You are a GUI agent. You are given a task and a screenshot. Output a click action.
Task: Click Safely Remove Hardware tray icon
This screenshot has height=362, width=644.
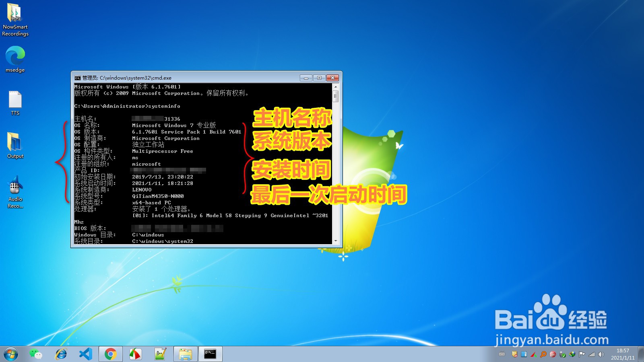[562, 354]
